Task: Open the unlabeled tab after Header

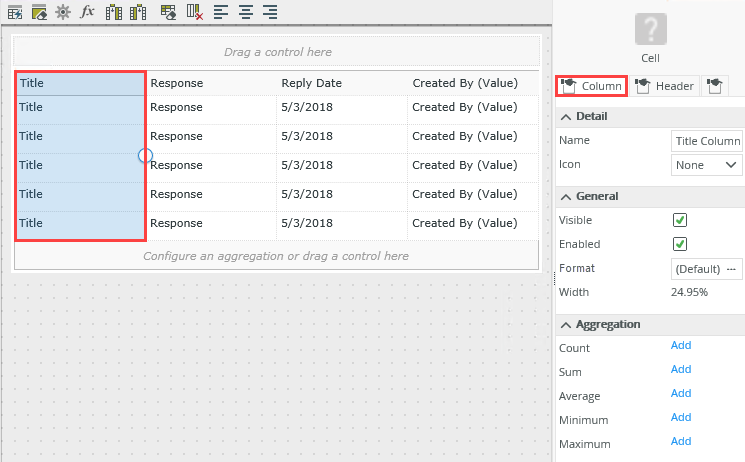Action: tap(715, 86)
